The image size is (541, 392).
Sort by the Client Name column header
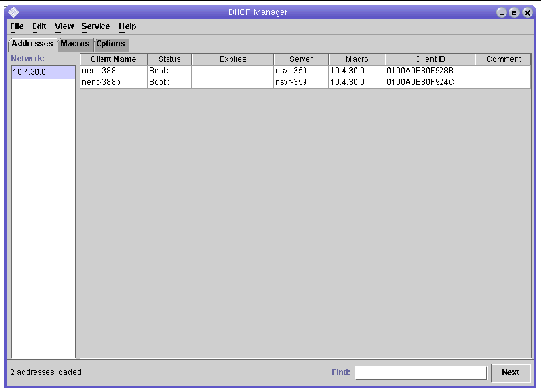point(113,59)
